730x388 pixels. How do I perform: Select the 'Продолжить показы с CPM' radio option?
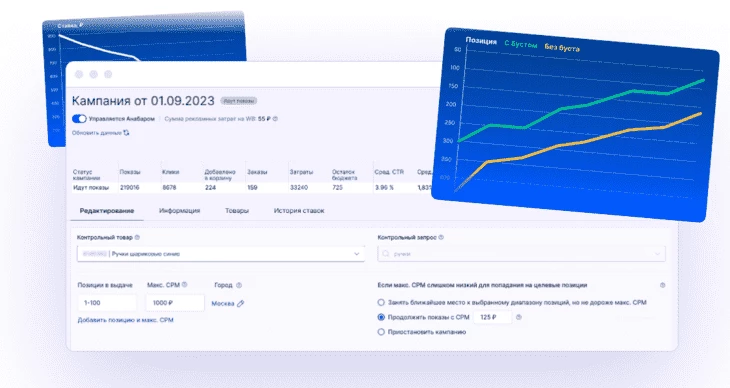[381, 317]
